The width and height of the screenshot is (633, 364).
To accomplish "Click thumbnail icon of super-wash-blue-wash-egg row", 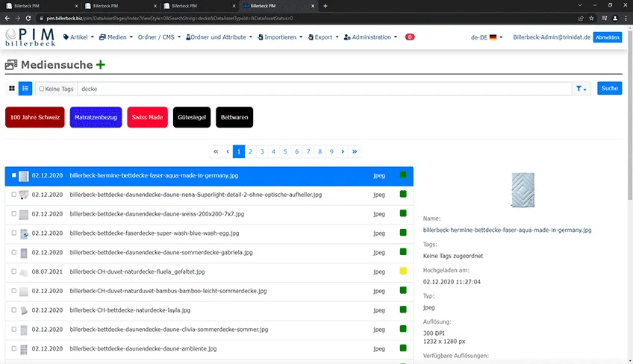I will [24, 233].
